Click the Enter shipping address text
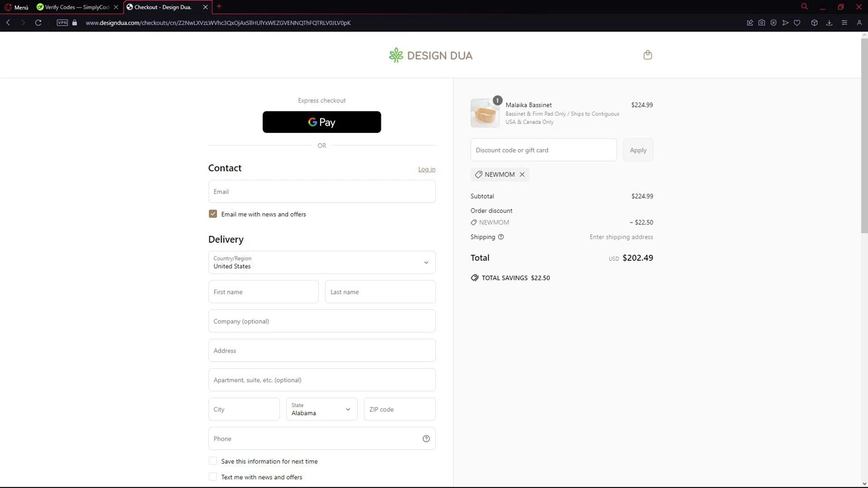 (621, 237)
